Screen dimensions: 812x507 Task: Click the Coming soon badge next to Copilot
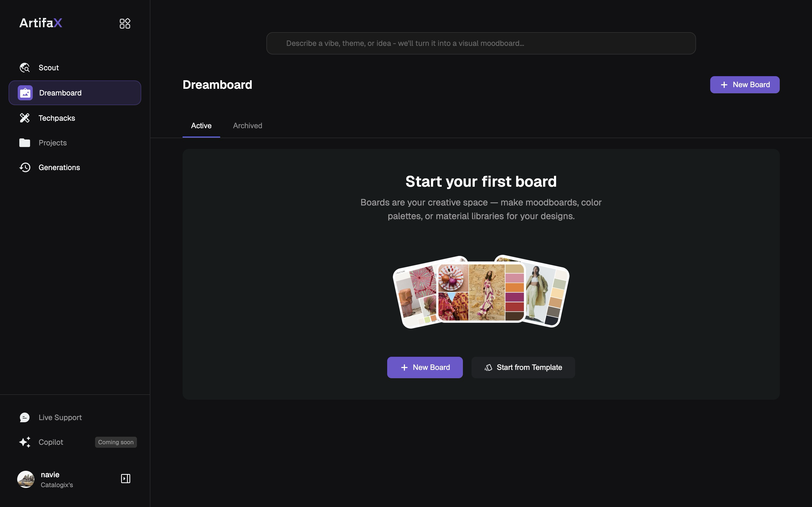[116, 442]
